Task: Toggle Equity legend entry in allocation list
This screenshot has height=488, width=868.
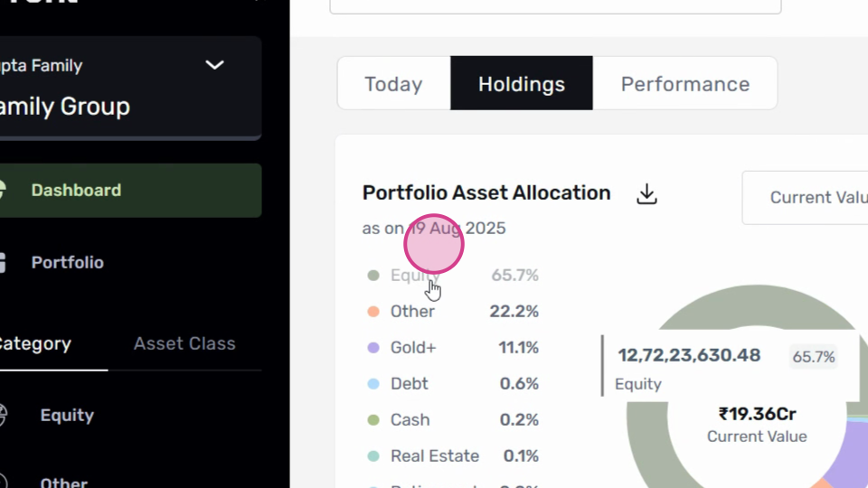Action: 453,275
